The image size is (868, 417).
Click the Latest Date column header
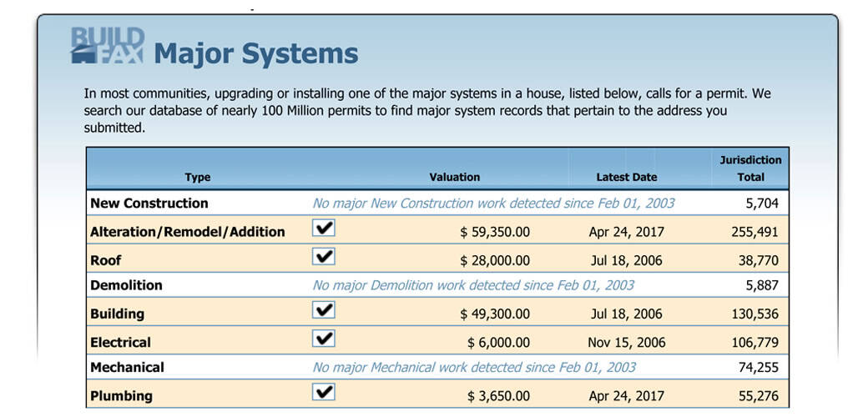tap(626, 177)
